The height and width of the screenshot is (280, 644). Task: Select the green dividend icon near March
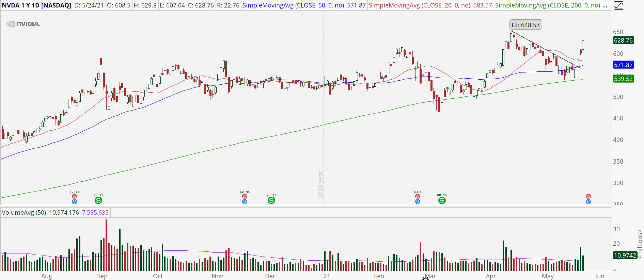[x=442, y=200]
